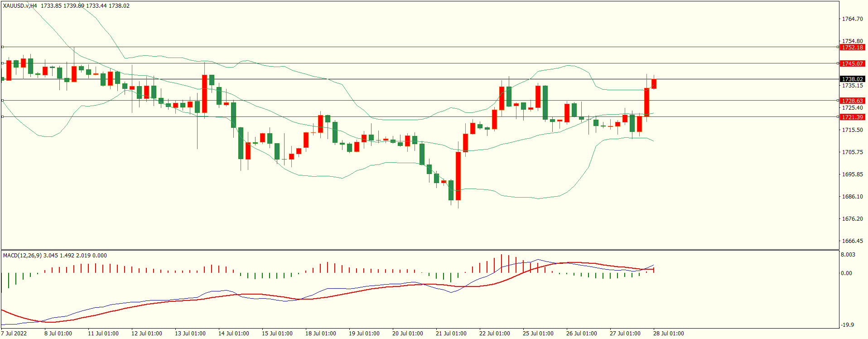Click the XAUUSD.v,H4 chart title text

20,6
